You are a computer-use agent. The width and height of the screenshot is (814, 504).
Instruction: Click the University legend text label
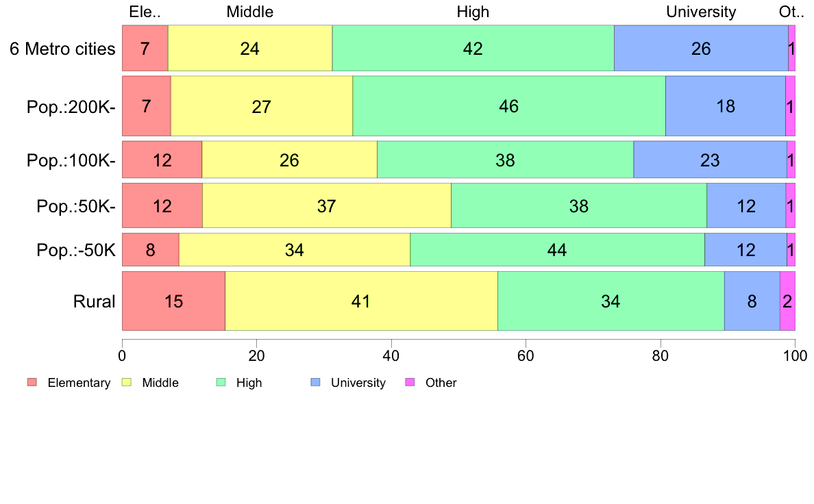pos(358,383)
